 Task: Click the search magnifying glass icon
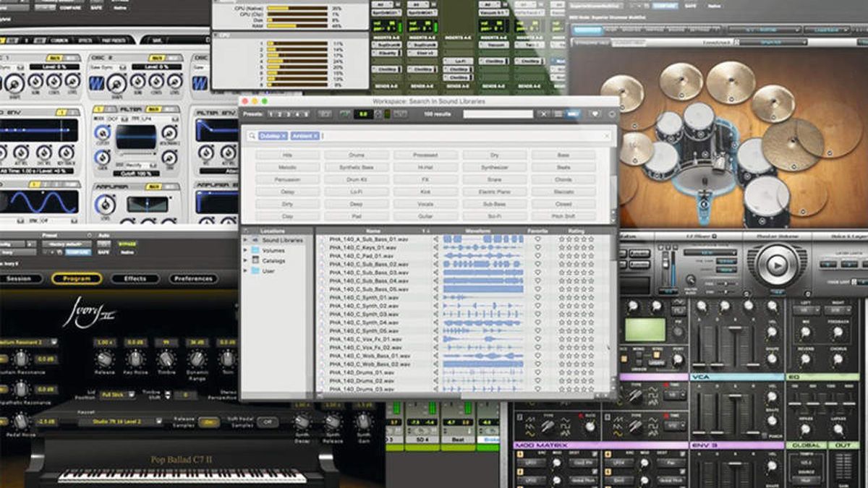(x=252, y=134)
